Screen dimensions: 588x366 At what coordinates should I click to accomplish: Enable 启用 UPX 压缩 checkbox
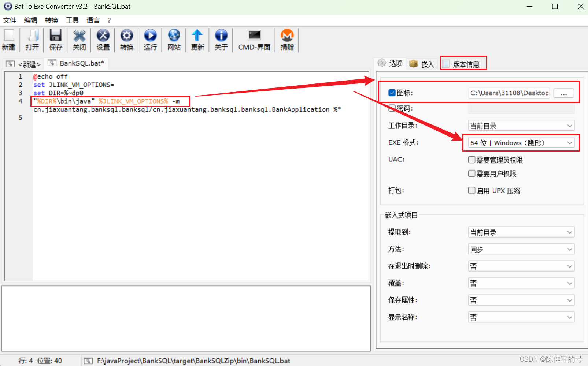pos(472,190)
